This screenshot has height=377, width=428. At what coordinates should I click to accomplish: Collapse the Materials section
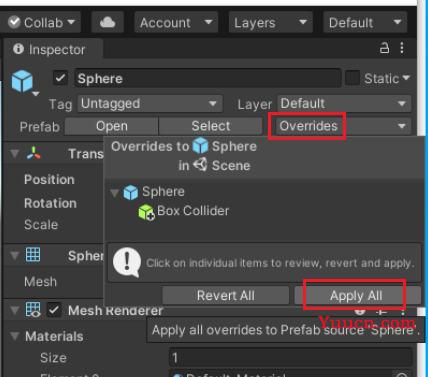tap(15, 336)
